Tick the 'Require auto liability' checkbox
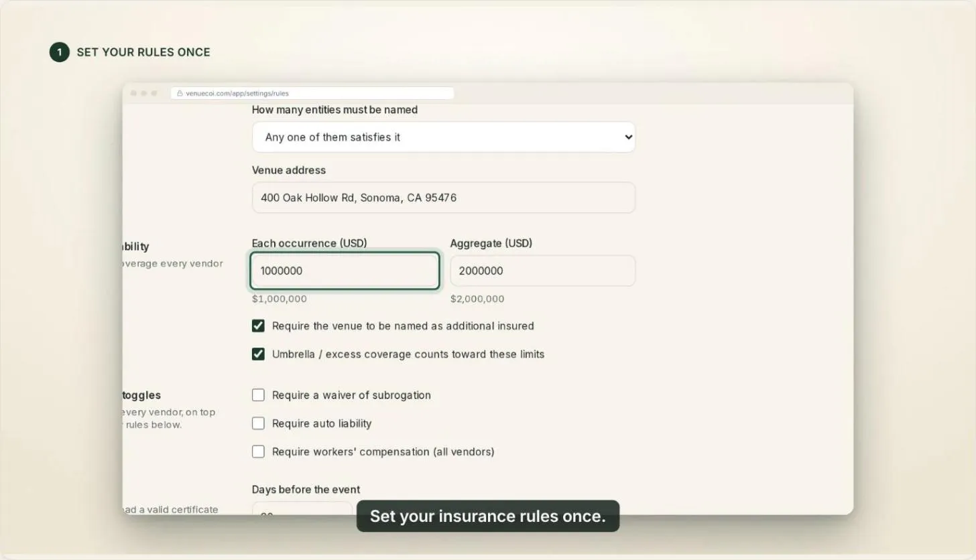 (258, 423)
